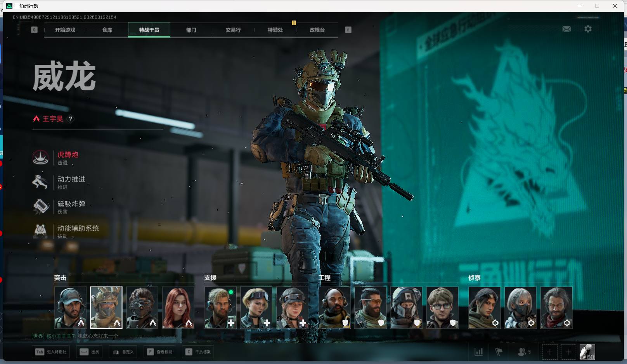The height and width of the screenshot is (364, 627).
Task: Select the 动力推进 skill
Action: [59, 182]
